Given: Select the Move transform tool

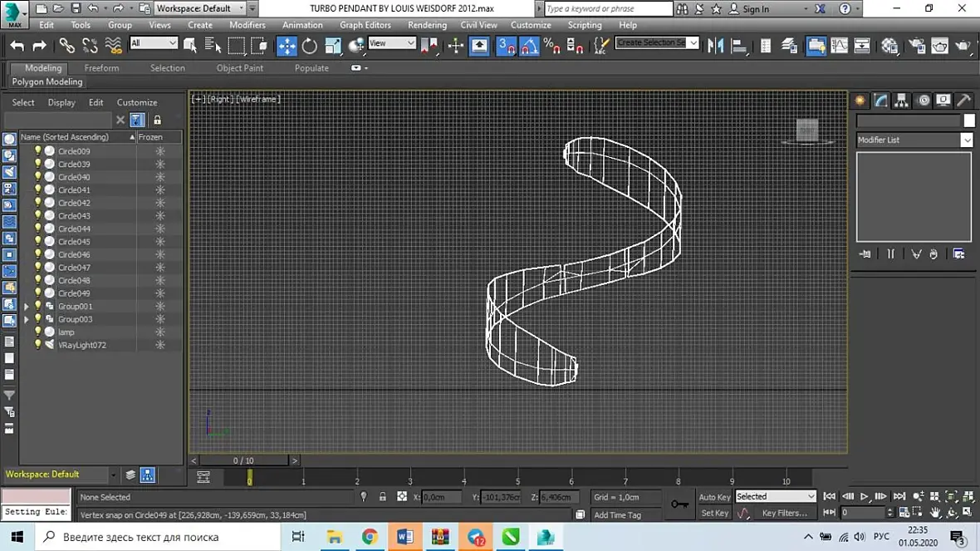Looking at the screenshot, I should tap(287, 46).
